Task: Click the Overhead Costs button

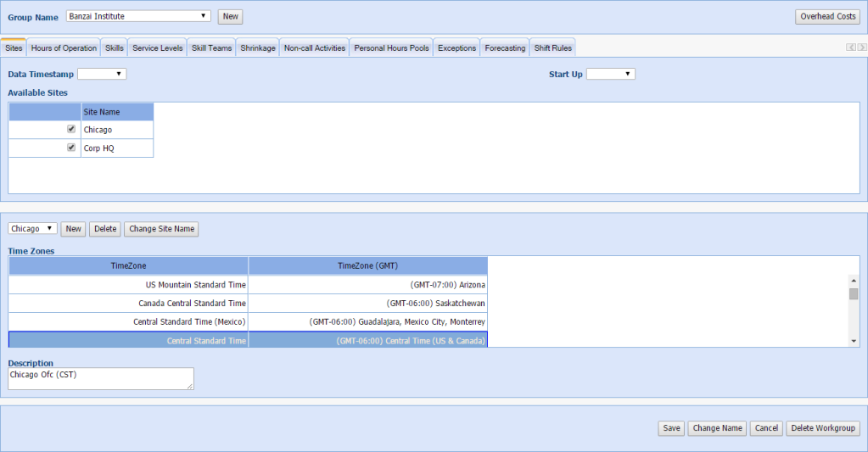Action: click(828, 17)
